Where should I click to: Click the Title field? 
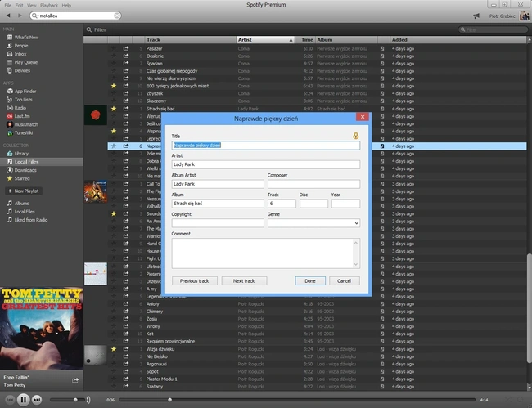266,146
